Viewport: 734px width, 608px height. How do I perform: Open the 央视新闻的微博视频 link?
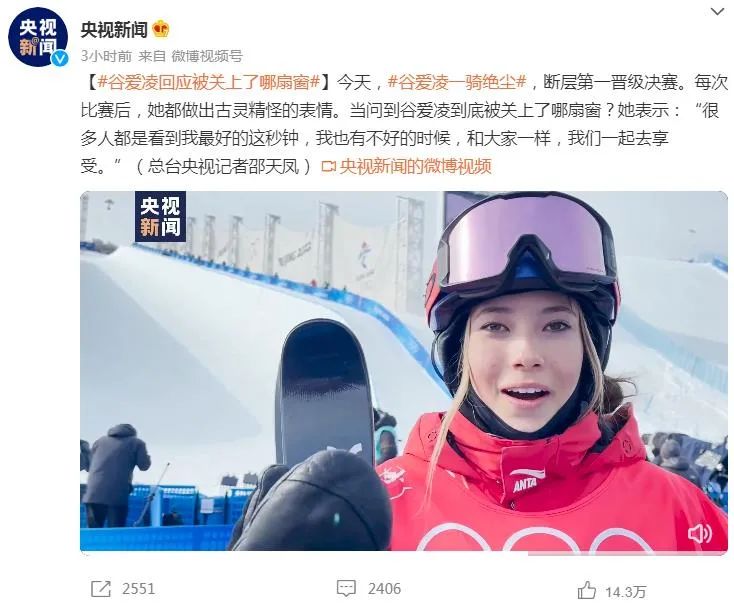pyautogui.click(x=416, y=166)
